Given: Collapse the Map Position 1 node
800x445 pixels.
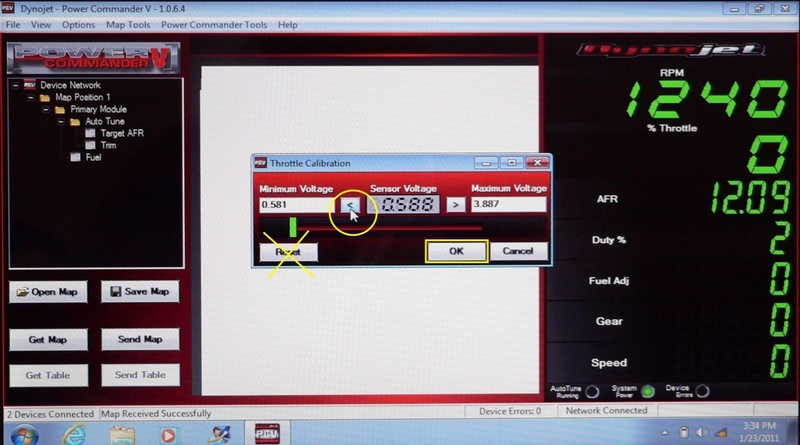Looking at the screenshot, I should 31,97.
